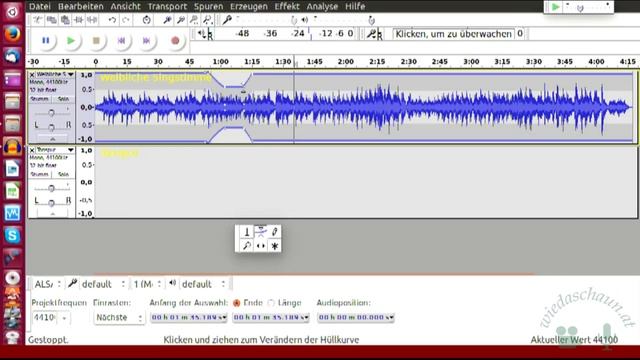Click the Play-at-speed green button
Screen dimensions: 640x360
(556, 7)
